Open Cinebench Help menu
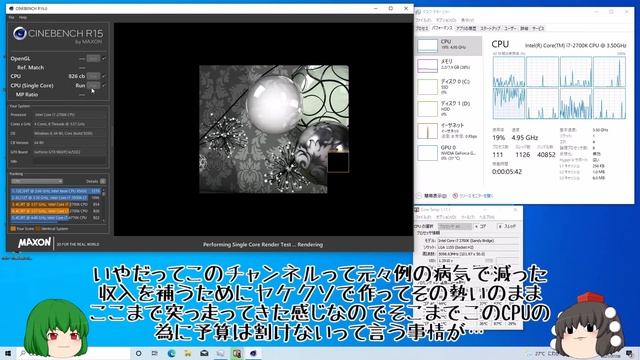Image resolution: width=640 pixels, height=360 pixels. click(x=23, y=18)
